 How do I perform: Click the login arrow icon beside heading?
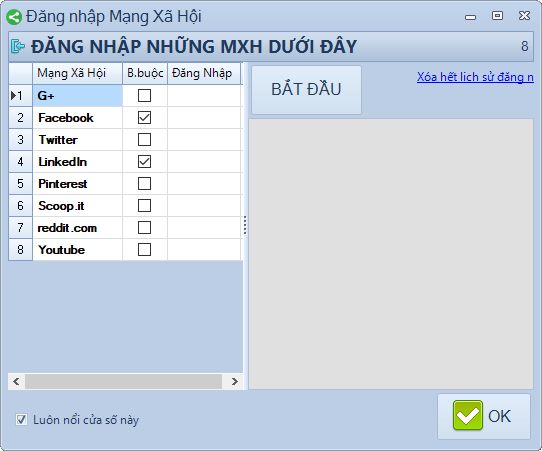(18, 46)
